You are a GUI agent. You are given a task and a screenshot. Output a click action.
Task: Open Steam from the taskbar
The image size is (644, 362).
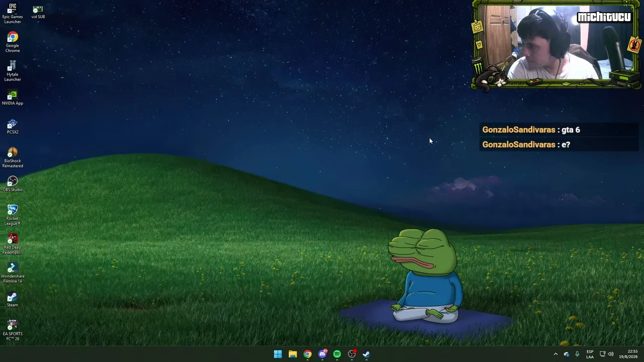click(366, 354)
